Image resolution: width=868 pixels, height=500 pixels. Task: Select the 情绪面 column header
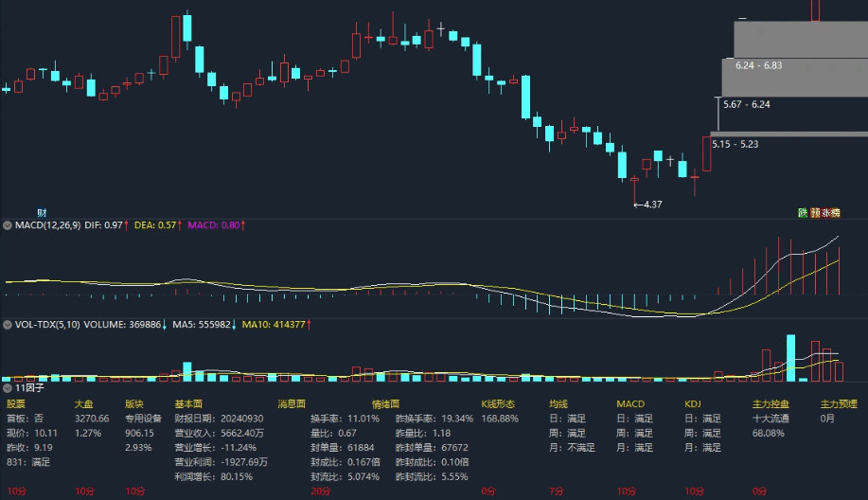click(x=386, y=404)
